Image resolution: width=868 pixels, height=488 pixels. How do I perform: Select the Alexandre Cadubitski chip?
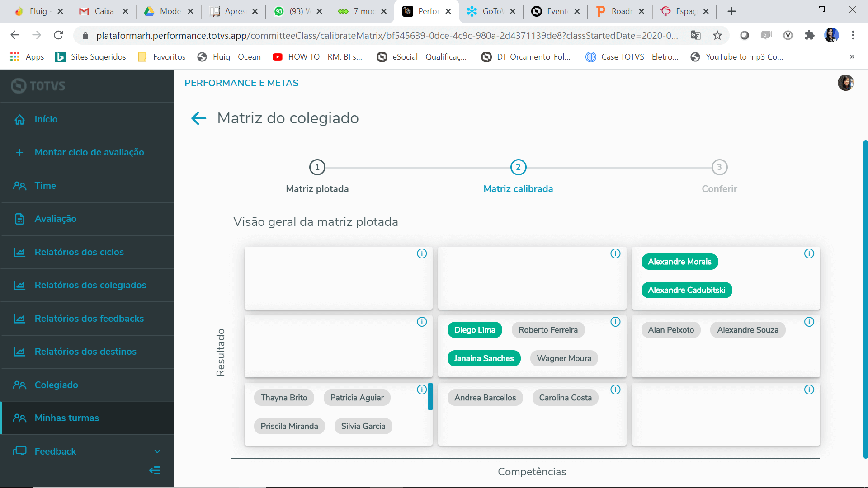686,290
